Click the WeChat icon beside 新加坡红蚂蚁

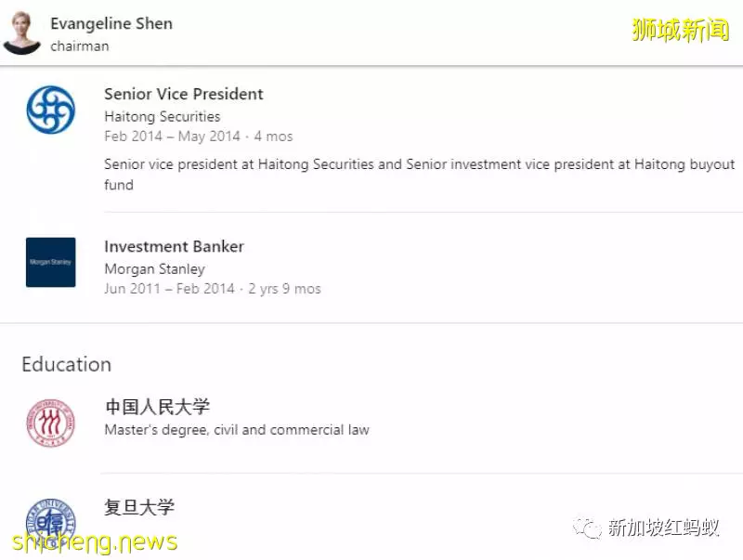pyautogui.click(x=587, y=527)
